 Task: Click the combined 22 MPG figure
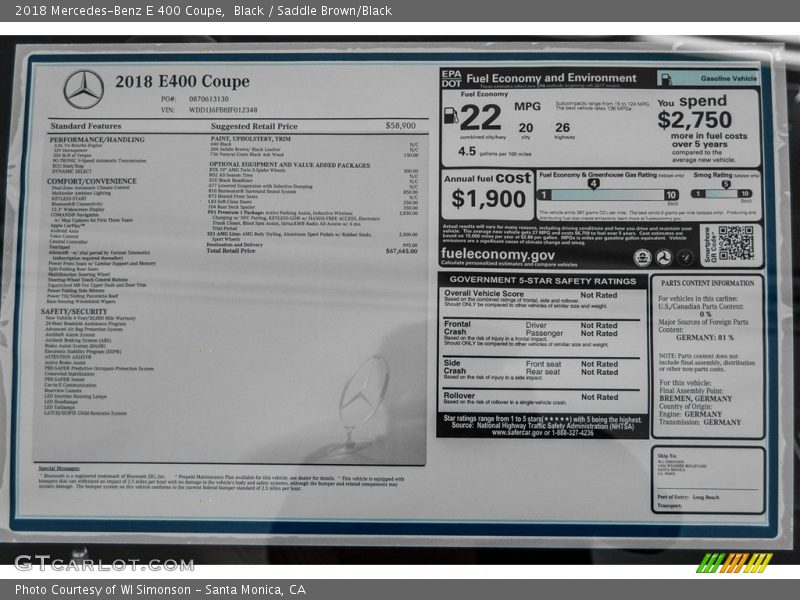[x=481, y=117]
